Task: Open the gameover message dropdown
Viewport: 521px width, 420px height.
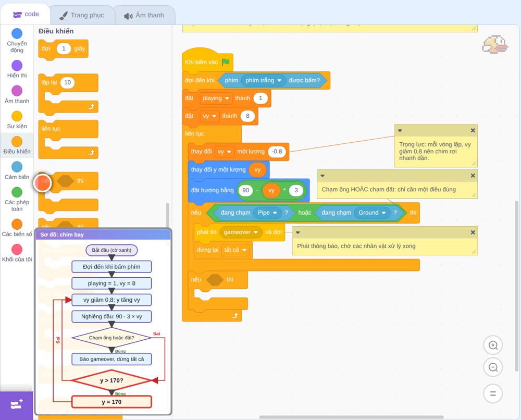Action: coord(241,232)
